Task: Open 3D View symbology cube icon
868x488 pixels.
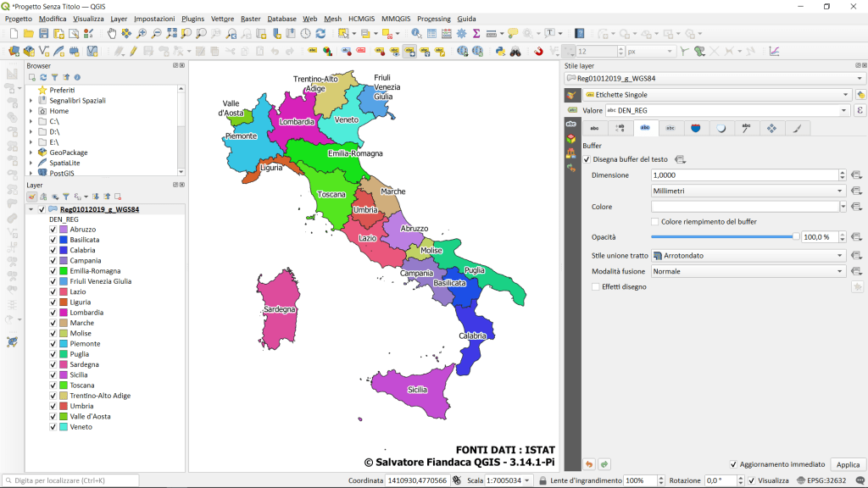Action: click(x=571, y=138)
